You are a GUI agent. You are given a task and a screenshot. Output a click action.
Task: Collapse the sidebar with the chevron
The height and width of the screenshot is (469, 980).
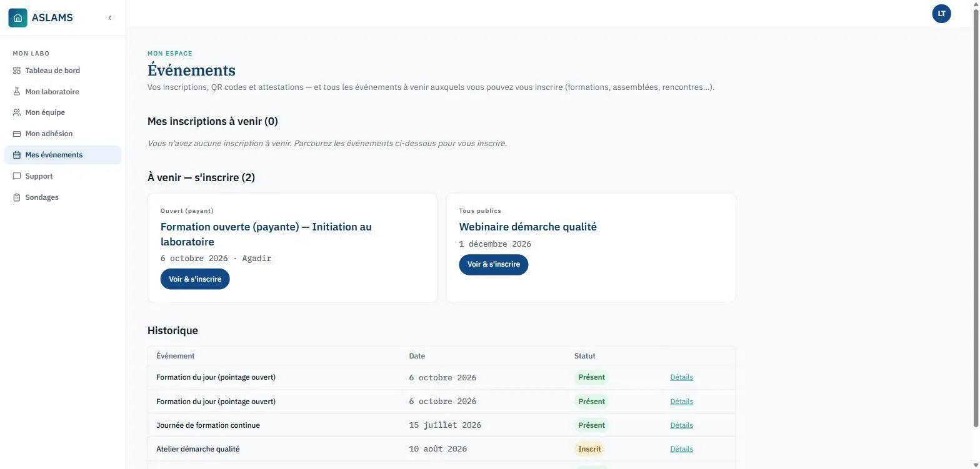[x=110, y=17]
